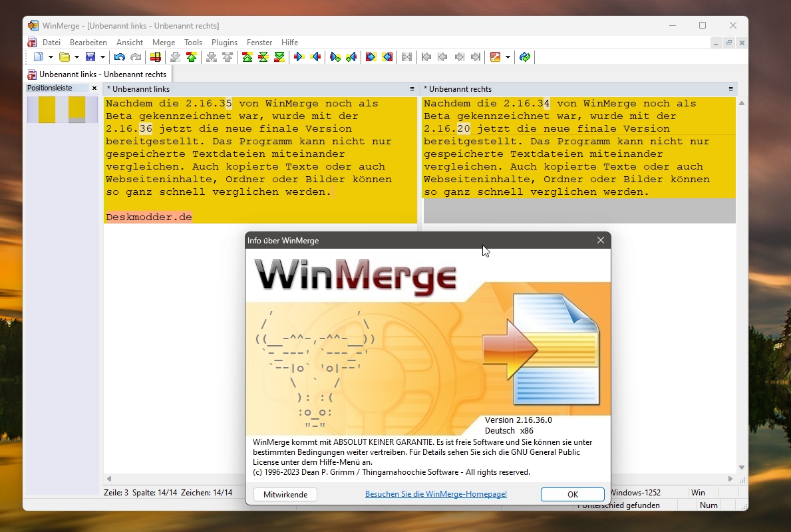This screenshot has width=791, height=532.
Task: Click the 'Version 2.16.36.0' text in dialog
Action: click(x=518, y=420)
